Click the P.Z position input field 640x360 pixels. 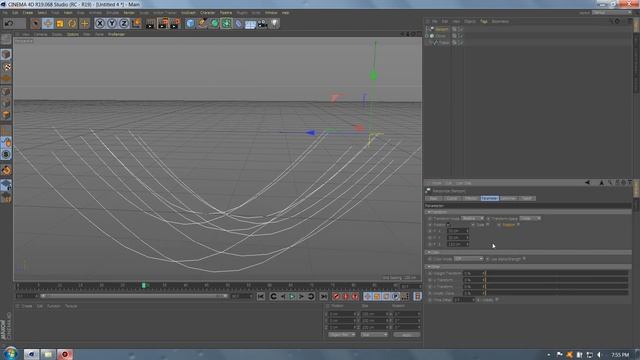tap(458, 244)
